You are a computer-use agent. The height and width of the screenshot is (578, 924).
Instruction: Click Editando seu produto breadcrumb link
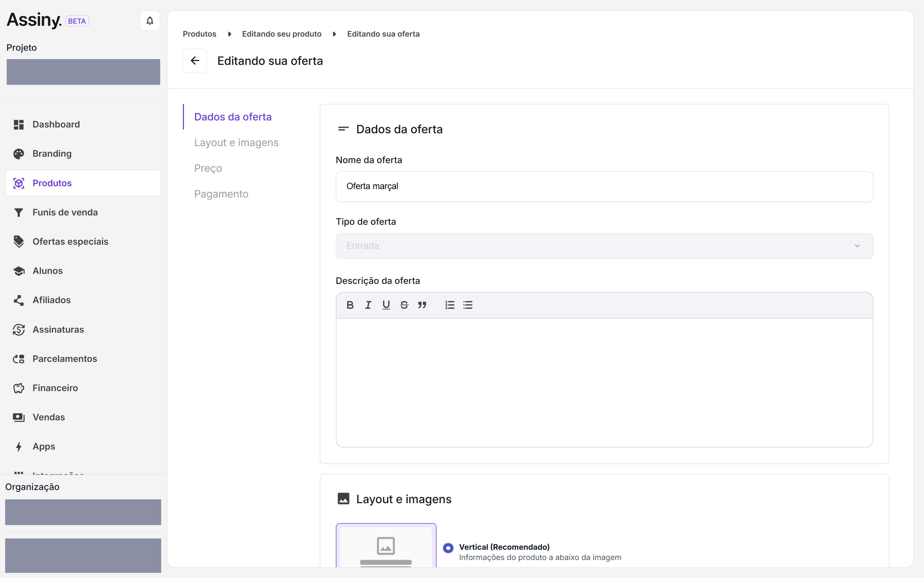point(281,34)
